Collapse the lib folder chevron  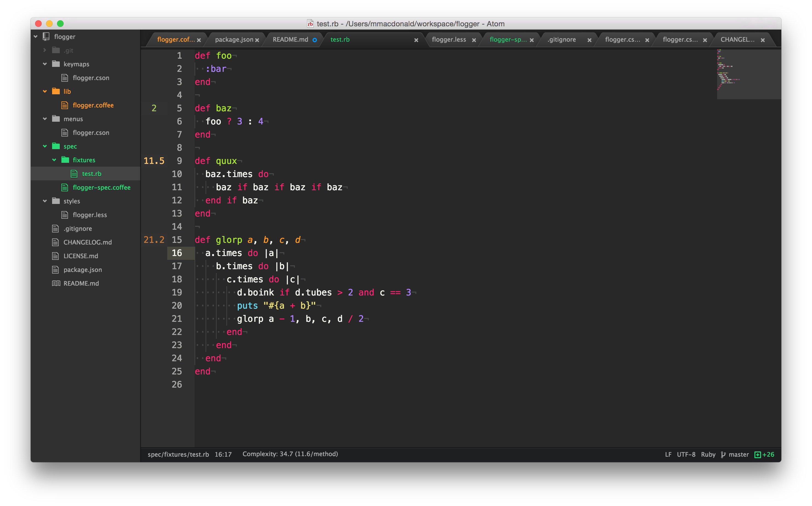[45, 91]
